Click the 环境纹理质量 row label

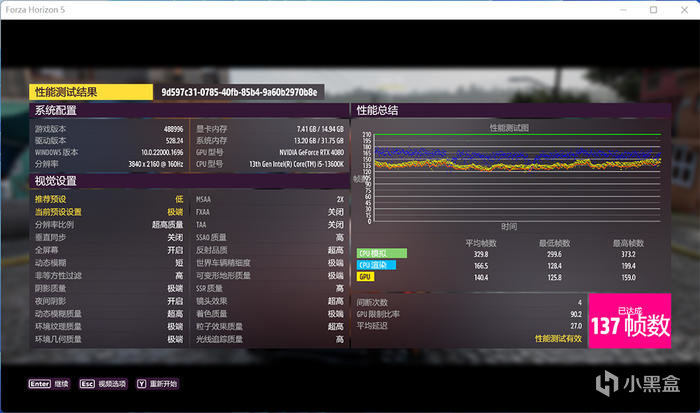click(x=58, y=326)
